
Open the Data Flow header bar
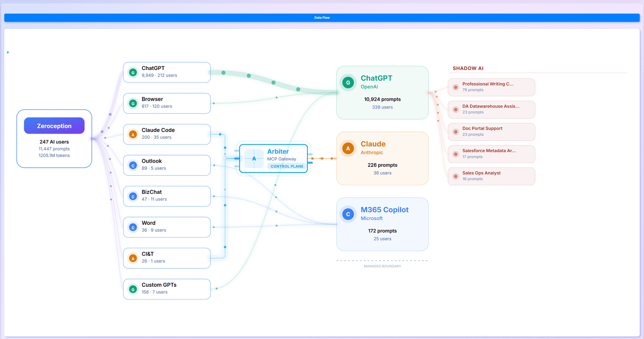coord(322,18)
